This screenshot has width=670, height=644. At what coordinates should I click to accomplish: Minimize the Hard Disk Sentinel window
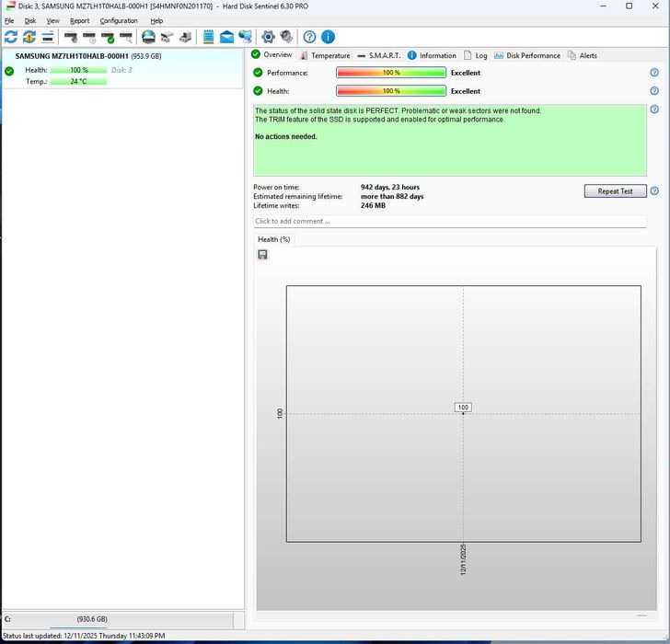603,6
